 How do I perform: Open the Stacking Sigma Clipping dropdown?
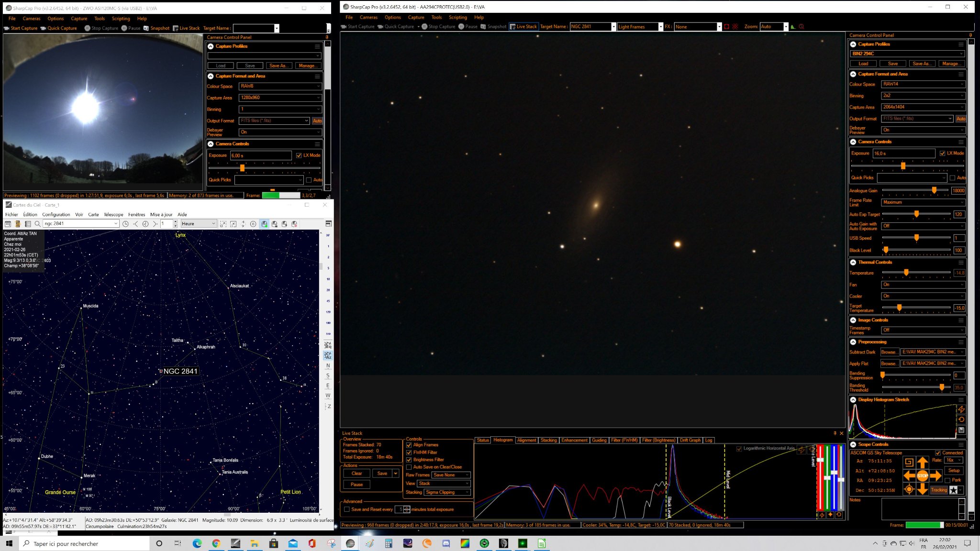coord(447,492)
